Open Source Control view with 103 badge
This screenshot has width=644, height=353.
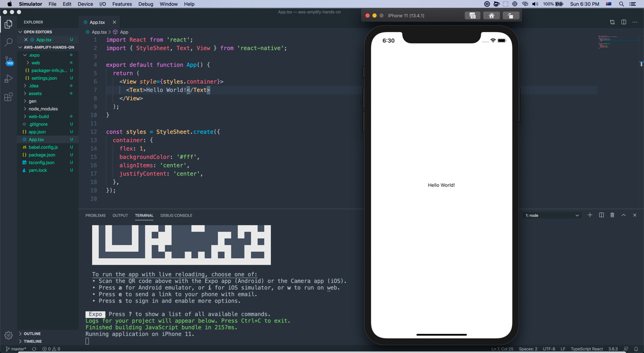[9, 61]
